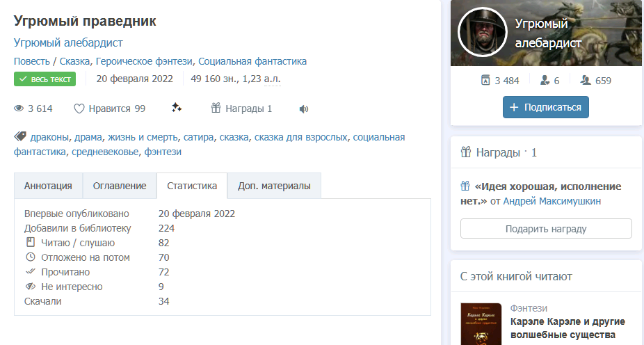The image size is (644, 345).
Task: Click the gift icon beside Награды 1
Action: coord(216,108)
